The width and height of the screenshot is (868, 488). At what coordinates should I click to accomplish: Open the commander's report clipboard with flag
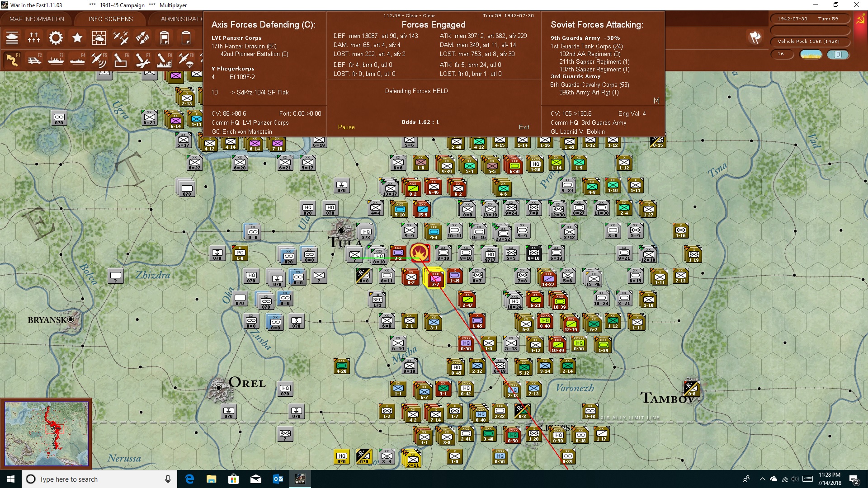point(164,38)
